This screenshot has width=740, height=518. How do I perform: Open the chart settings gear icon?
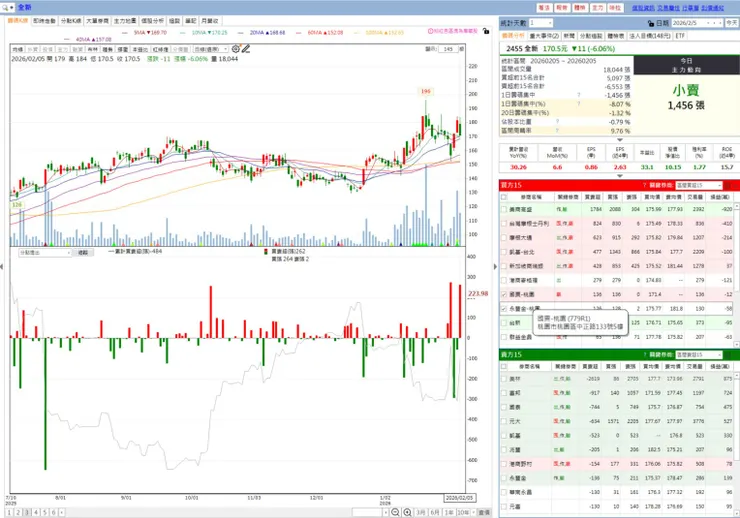(x=235, y=49)
